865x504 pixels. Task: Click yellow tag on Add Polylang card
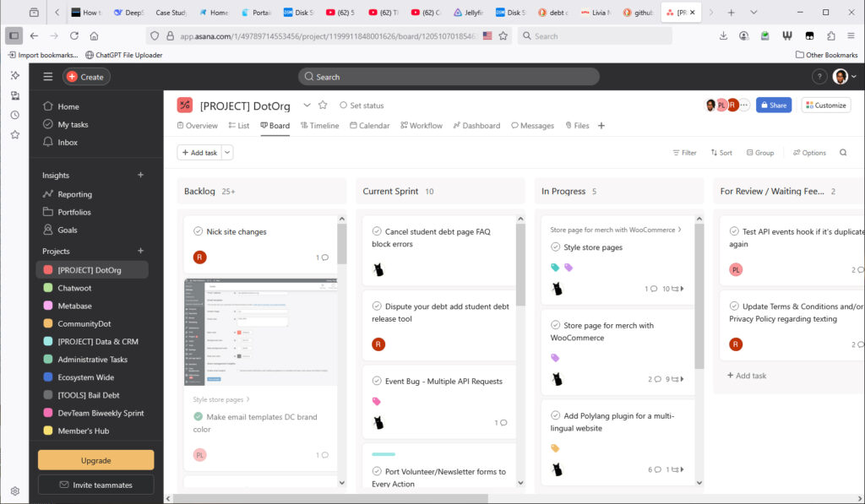click(x=555, y=447)
